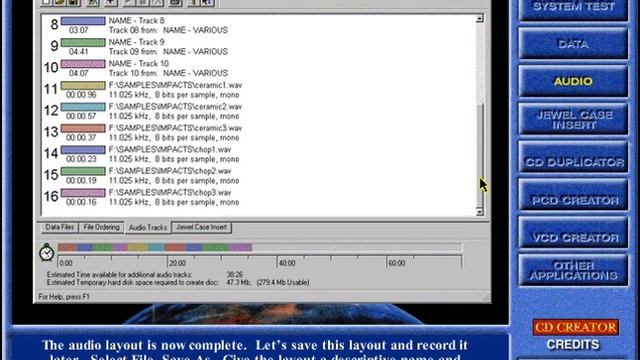Screen dimensions: 640x360
Task: Open OTHER APPLICATIONS section
Action: tap(573, 270)
